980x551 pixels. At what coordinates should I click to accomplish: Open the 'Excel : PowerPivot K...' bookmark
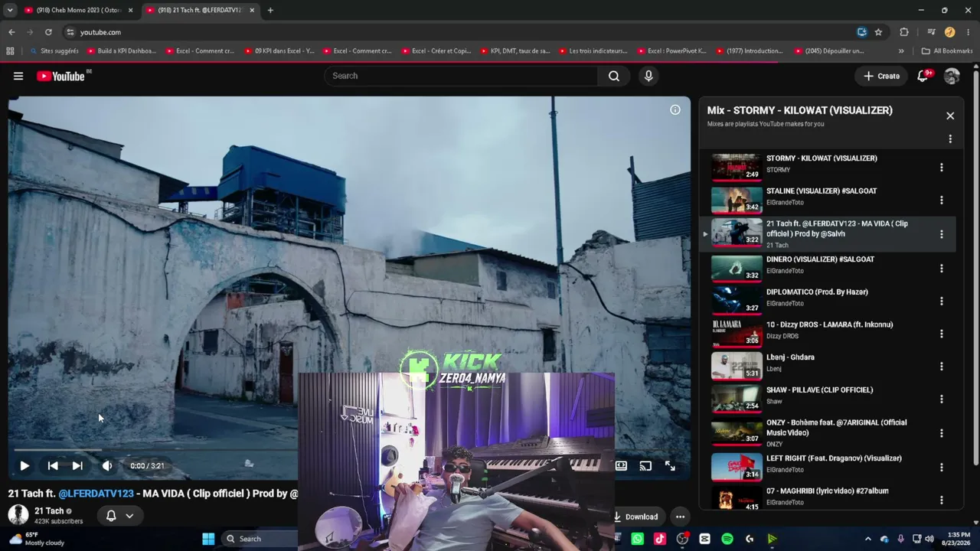pyautogui.click(x=671, y=51)
